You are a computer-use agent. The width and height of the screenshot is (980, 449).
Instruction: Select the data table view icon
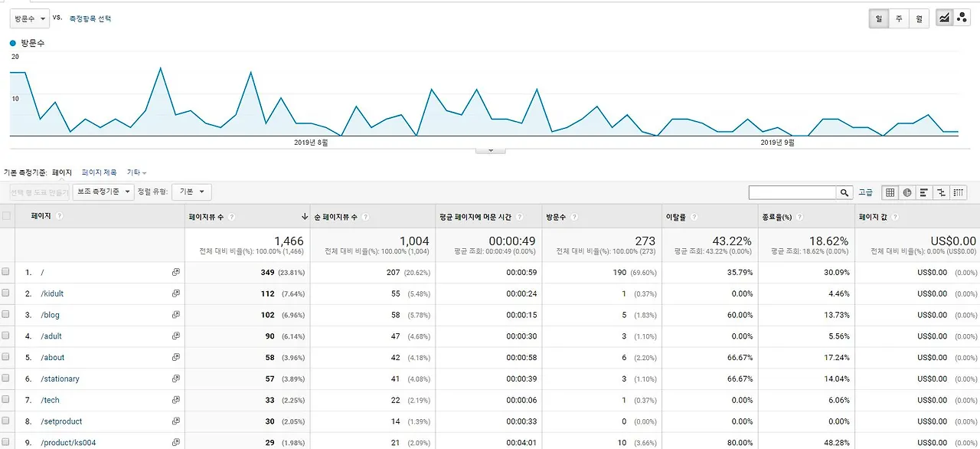(889, 192)
